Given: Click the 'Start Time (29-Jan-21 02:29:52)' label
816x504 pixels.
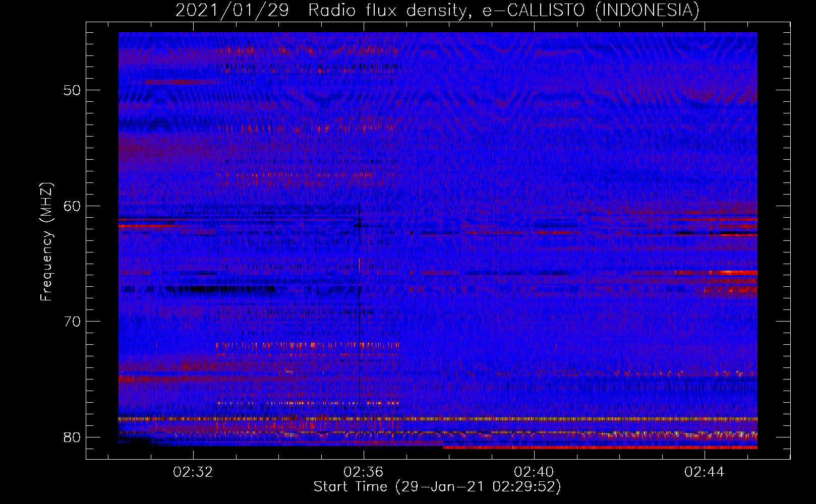Looking at the screenshot, I should tap(437, 487).
